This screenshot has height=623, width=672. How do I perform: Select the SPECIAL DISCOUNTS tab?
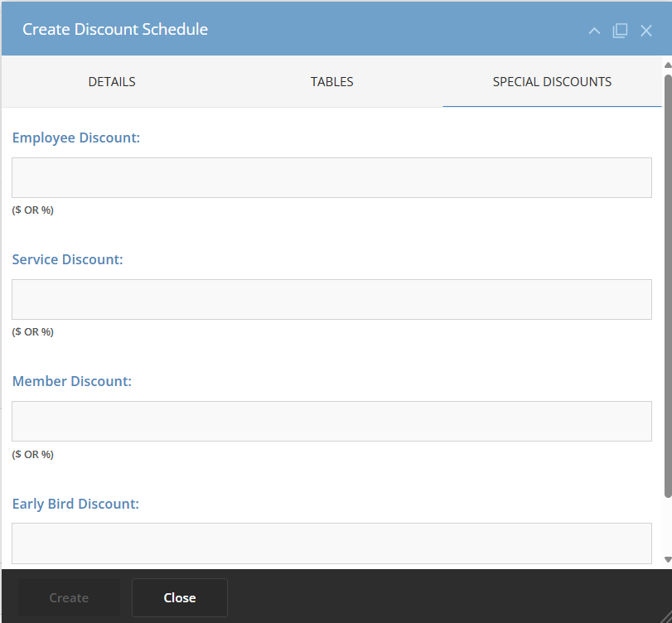552,81
